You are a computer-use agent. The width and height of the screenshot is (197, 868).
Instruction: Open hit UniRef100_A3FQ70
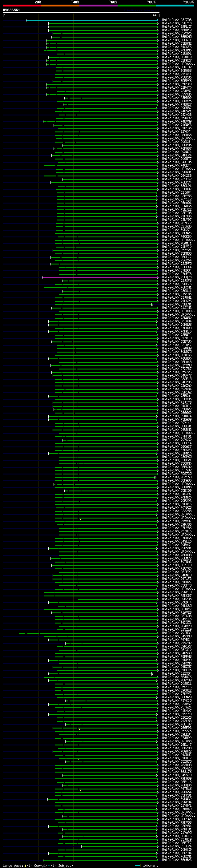tap(177, 277)
